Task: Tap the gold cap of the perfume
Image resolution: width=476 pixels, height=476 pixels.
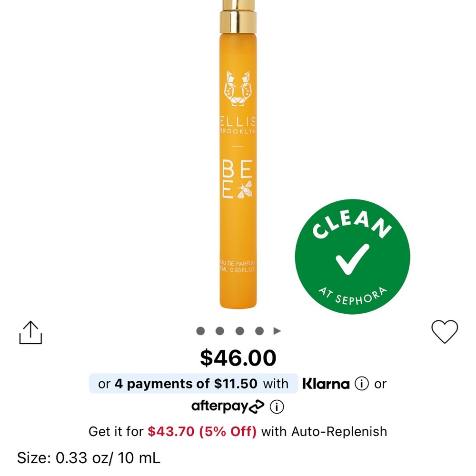Action: (238, 17)
